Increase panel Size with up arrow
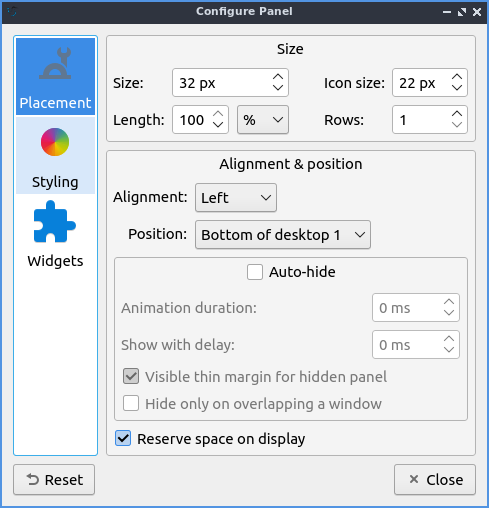This screenshot has width=489, height=508. pos(278,77)
